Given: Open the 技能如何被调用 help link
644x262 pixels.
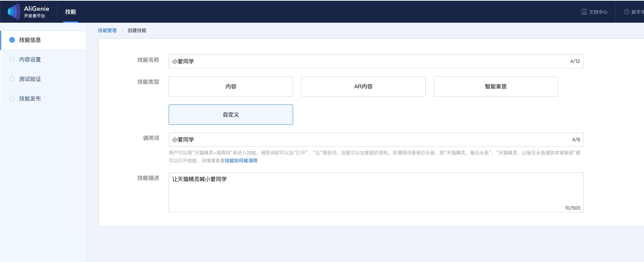Looking at the screenshot, I should point(241,161).
